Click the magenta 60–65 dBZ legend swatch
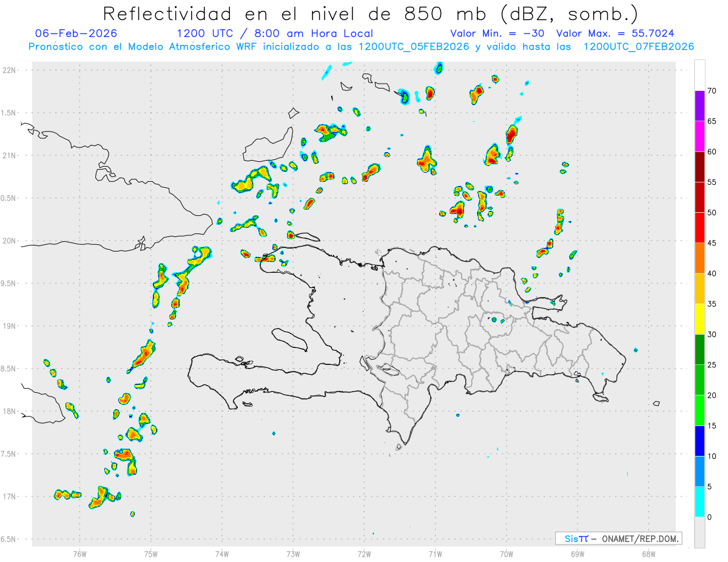This screenshot has height=562, width=728. [x=699, y=136]
